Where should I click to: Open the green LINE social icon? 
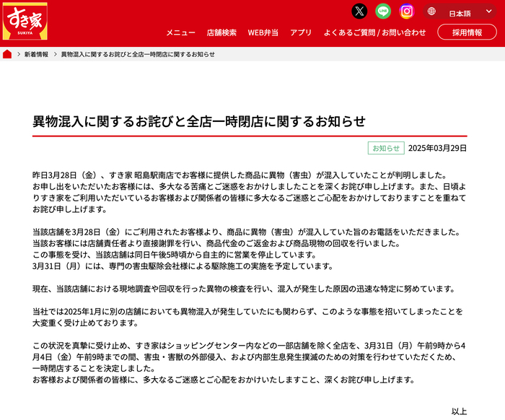coord(383,11)
